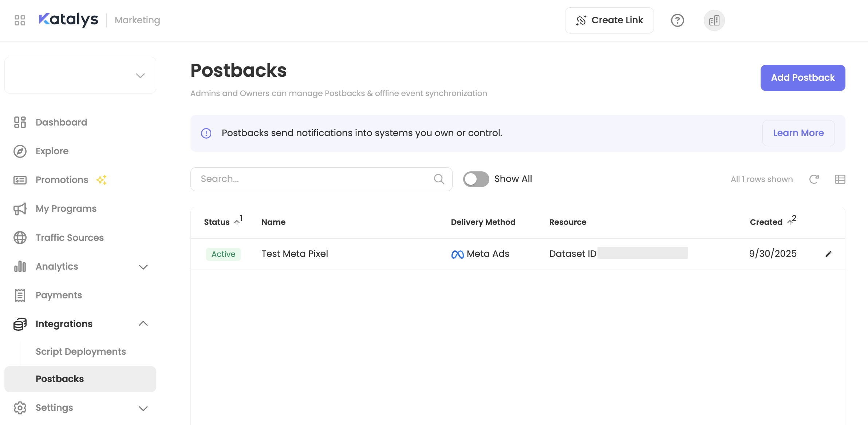Screen dimensions: 868x425
Task: Click the Learn More link
Action: [798, 133]
